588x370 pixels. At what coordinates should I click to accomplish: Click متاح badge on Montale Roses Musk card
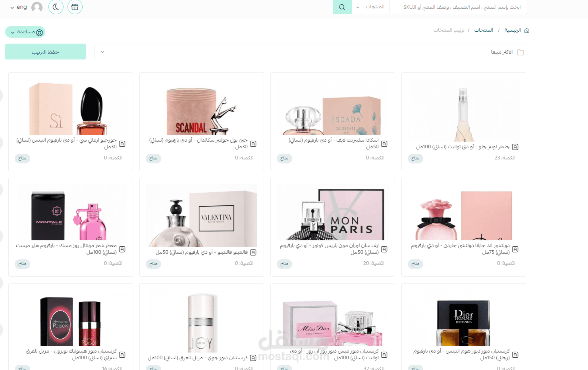point(22,264)
